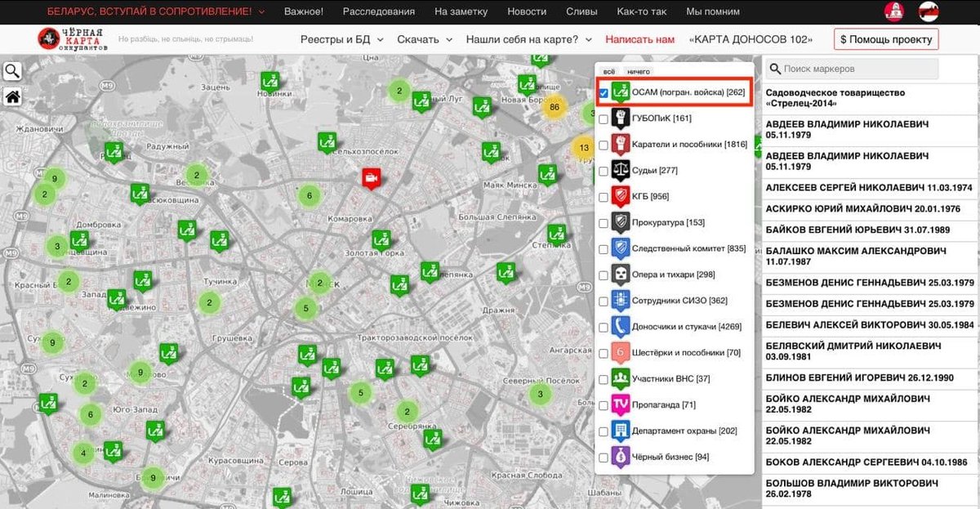Screen dimensions: 980x509
Task: Select АЛЕКСЕЕВ СЕРГЕЙ НИКОЛАЕВИЧ list entry
Action: (x=869, y=187)
